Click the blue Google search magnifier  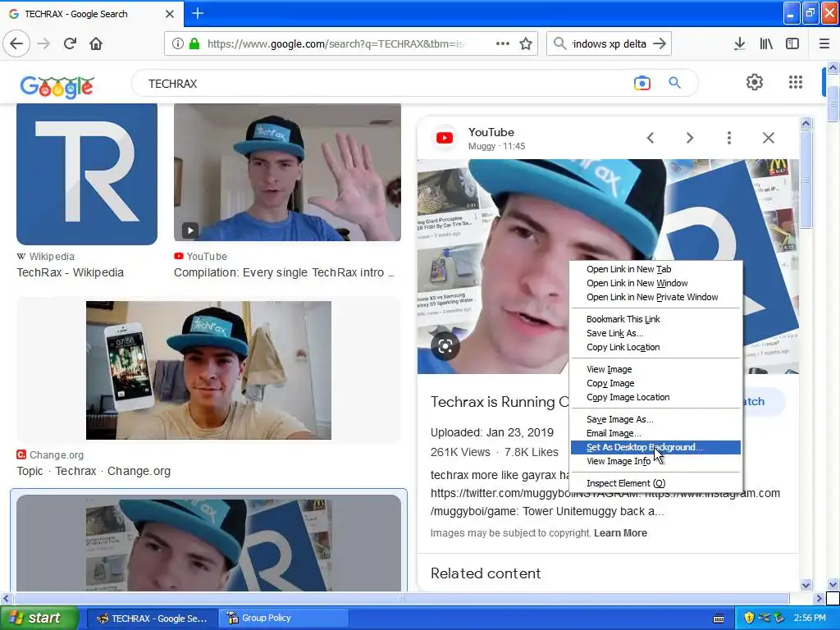point(674,83)
